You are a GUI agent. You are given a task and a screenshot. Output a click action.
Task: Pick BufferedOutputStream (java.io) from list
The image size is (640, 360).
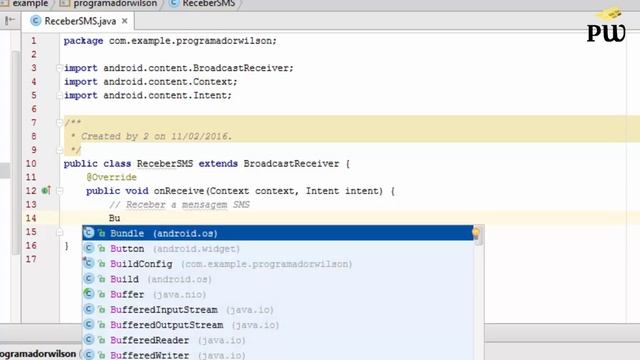click(278, 325)
